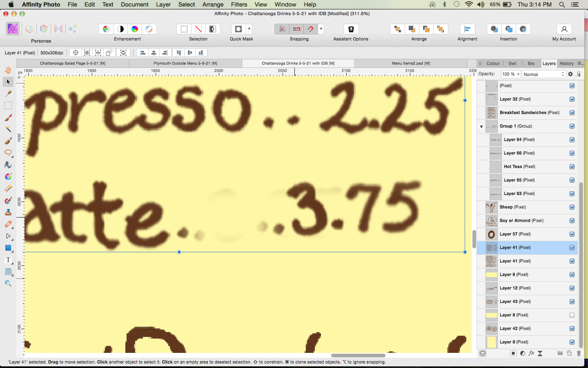The height and width of the screenshot is (368, 588).
Task: Switch to Export persona icon
Action: 73,29
